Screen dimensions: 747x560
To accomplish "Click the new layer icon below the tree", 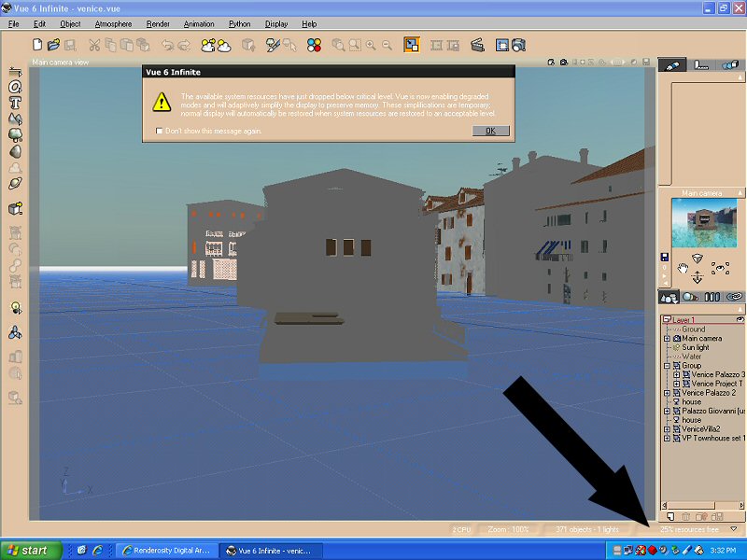I will (669, 516).
